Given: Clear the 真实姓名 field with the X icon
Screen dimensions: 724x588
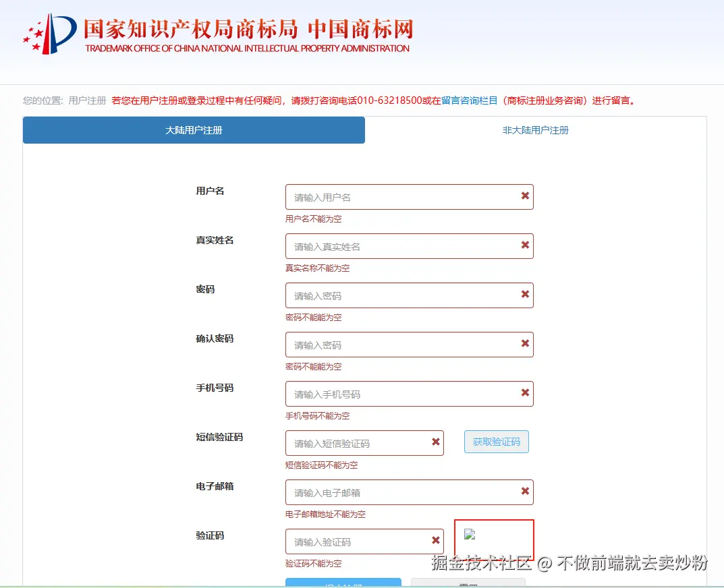Looking at the screenshot, I should point(525,245).
